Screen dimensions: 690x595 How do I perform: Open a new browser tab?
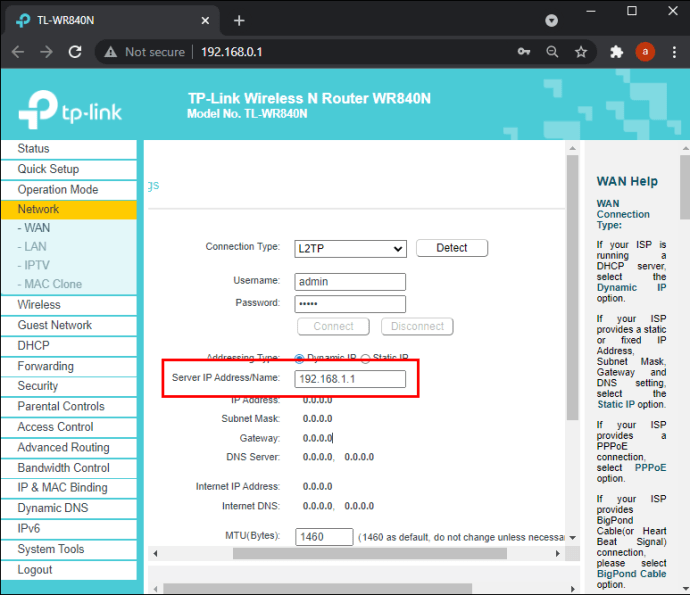click(x=239, y=20)
